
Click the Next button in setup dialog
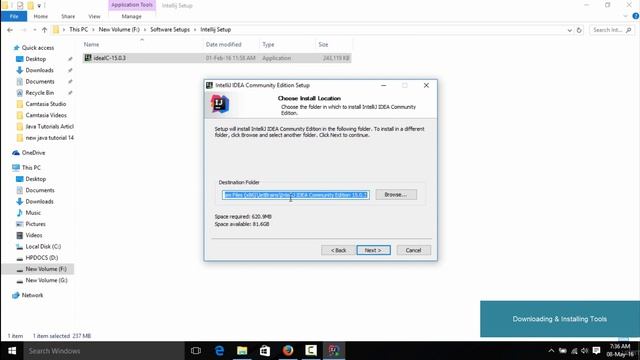pos(373,250)
